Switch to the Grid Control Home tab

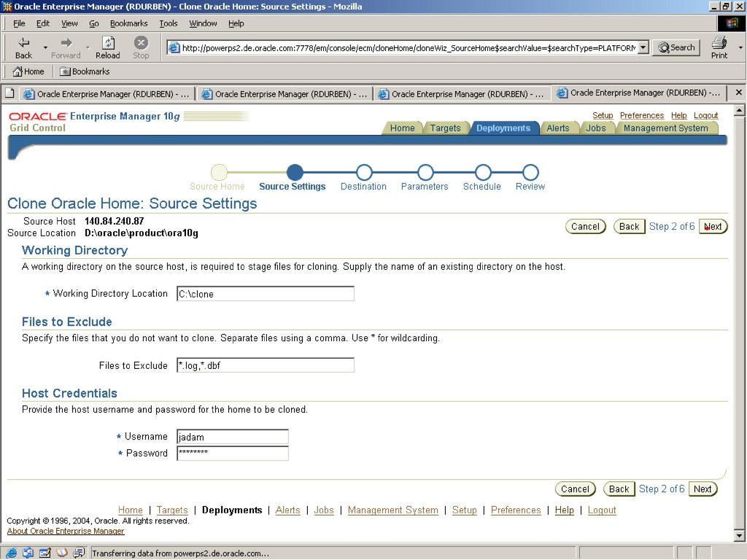(x=402, y=128)
